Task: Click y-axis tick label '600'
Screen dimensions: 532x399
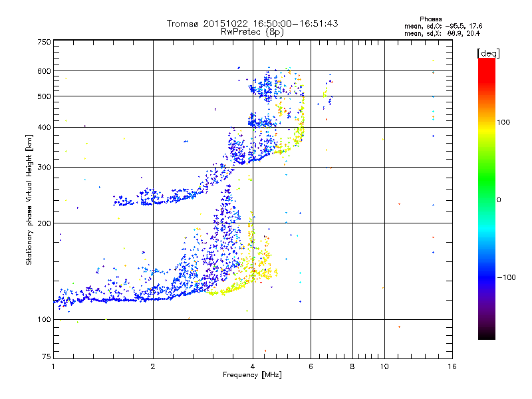Action: [44, 71]
